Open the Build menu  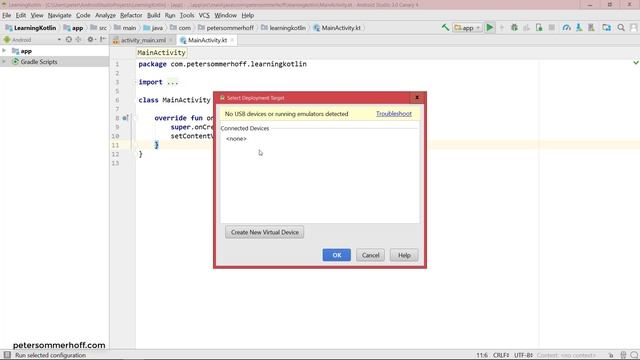tap(153, 15)
